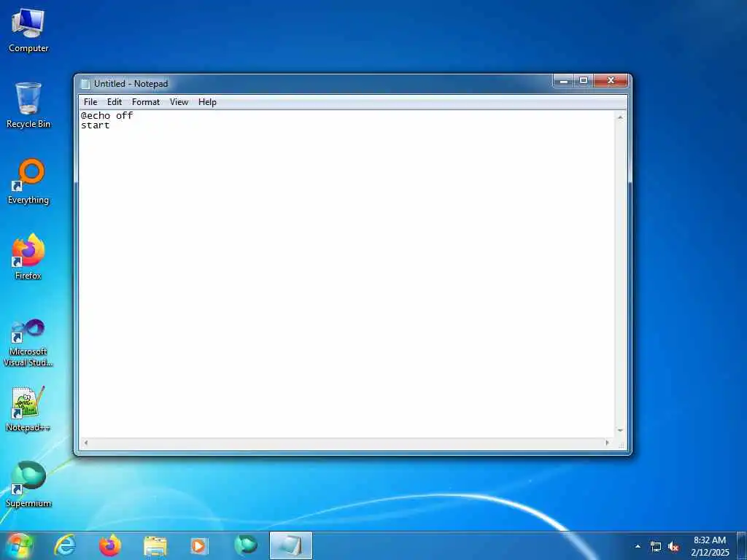Open the Help menu in Notepad
The image size is (747, 560).
(207, 102)
